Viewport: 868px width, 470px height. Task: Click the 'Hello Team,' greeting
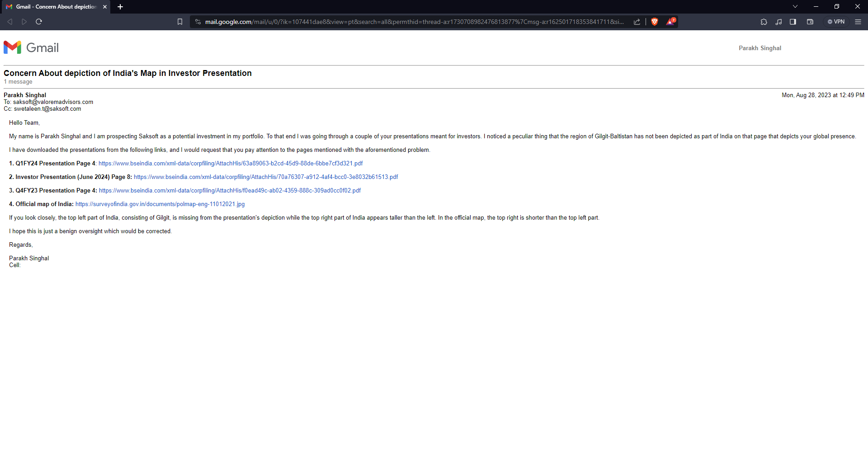[x=24, y=123]
